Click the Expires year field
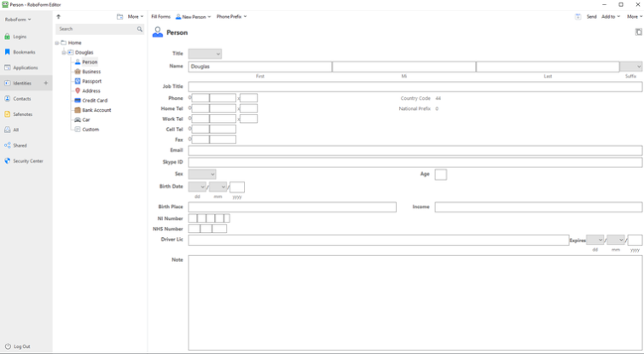Image resolution: width=644 pixels, height=354 pixels. (635, 240)
